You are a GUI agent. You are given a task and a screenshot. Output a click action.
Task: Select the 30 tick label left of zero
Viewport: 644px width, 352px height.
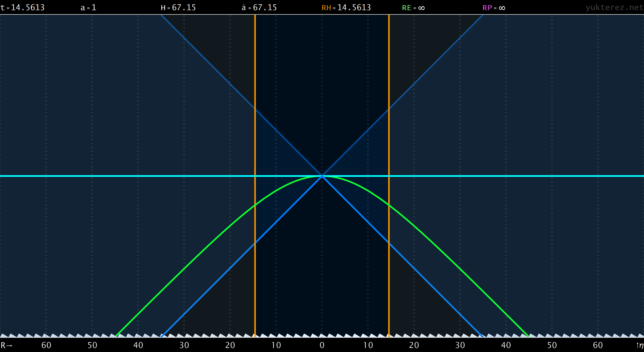[184, 345]
